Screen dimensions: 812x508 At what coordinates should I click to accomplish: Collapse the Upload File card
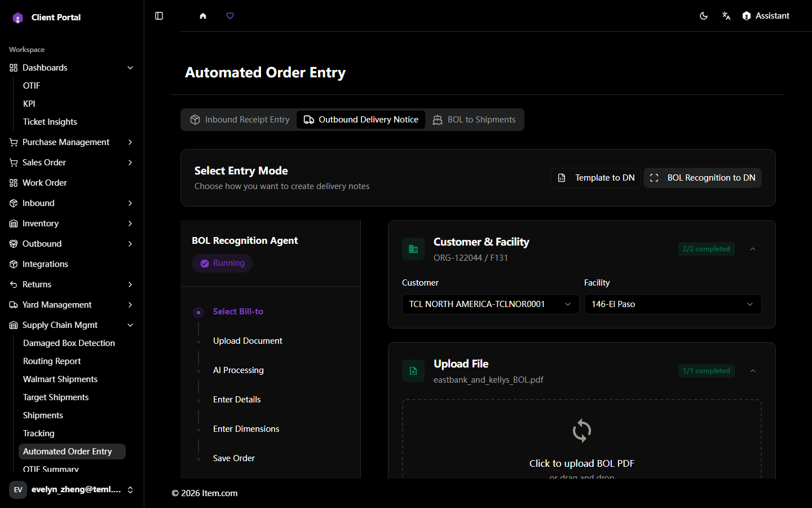[753, 371]
